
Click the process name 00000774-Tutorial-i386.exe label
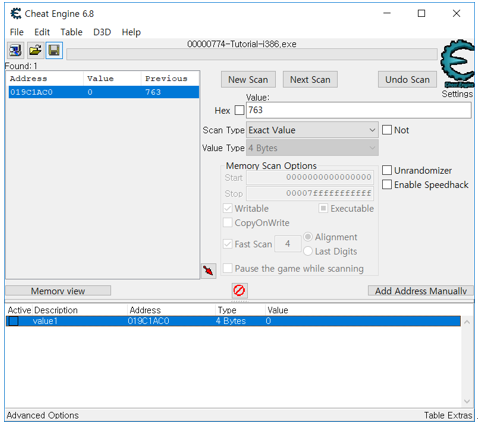[242, 44]
